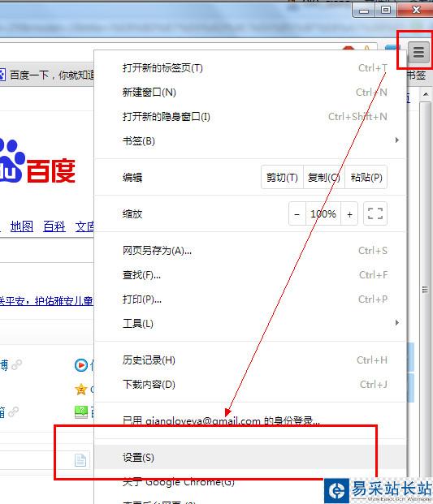The image size is (433, 504).
Task: Open a new incognito window 打开新的隐身窗口(I)
Action: tap(250, 117)
